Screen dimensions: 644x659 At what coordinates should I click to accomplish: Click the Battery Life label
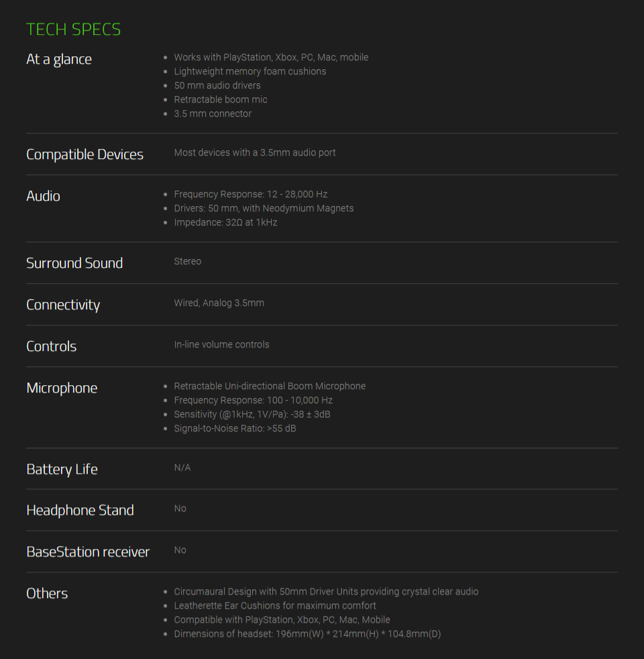[62, 469]
